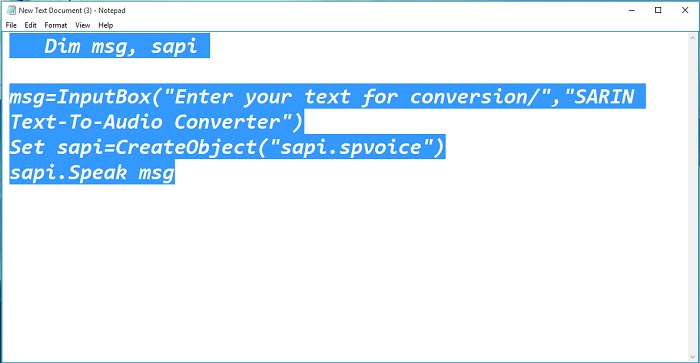The height and width of the screenshot is (363, 700).
Task: Click the scroll down arrow on the vertical scrollbar
Action: click(693, 357)
